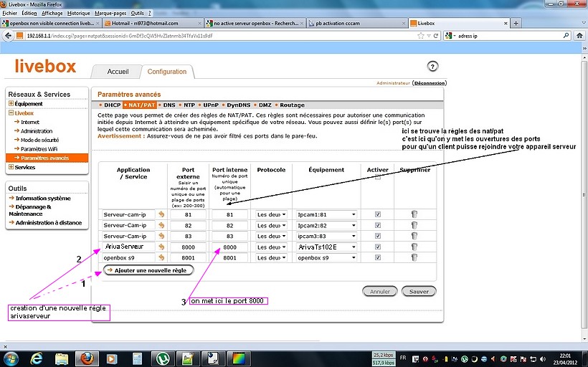Viewport: 588px width, 367px height.
Task: Switch to the Accueil tab
Action: (x=118, y=72)
